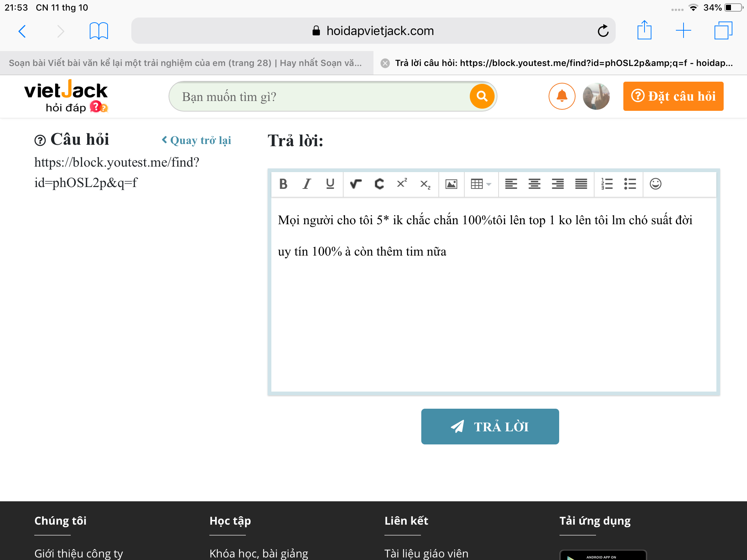Open Safari bookmarks
This screenshot has height=560, width=747.
point(99,31)
